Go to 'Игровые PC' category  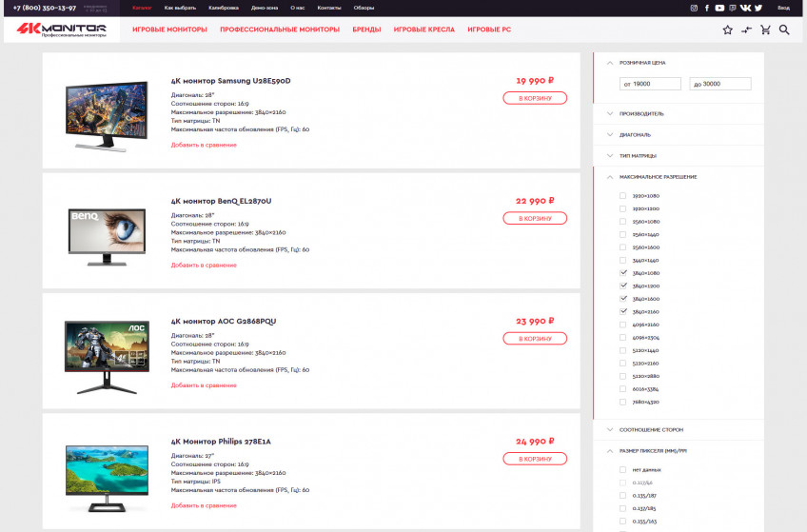click(489, 30)
